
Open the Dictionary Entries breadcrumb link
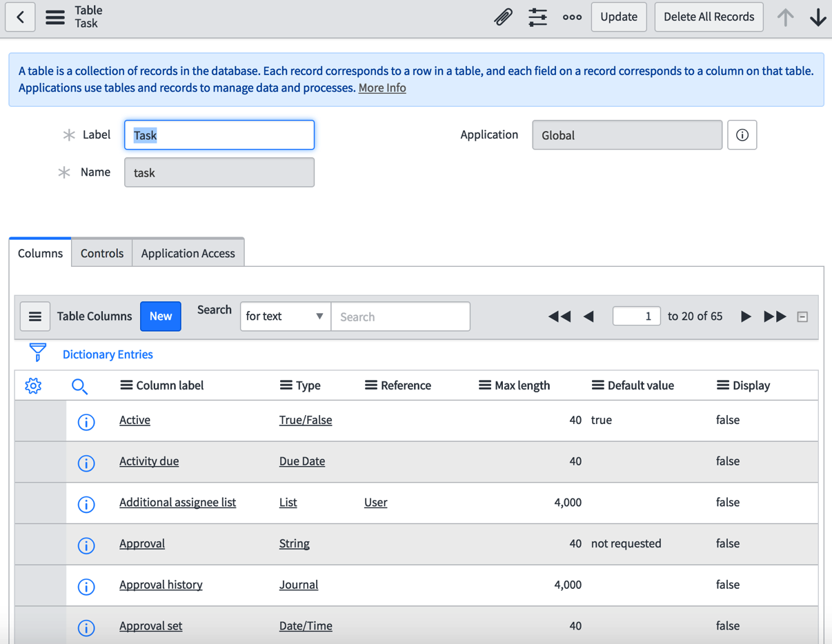(108, 354)
